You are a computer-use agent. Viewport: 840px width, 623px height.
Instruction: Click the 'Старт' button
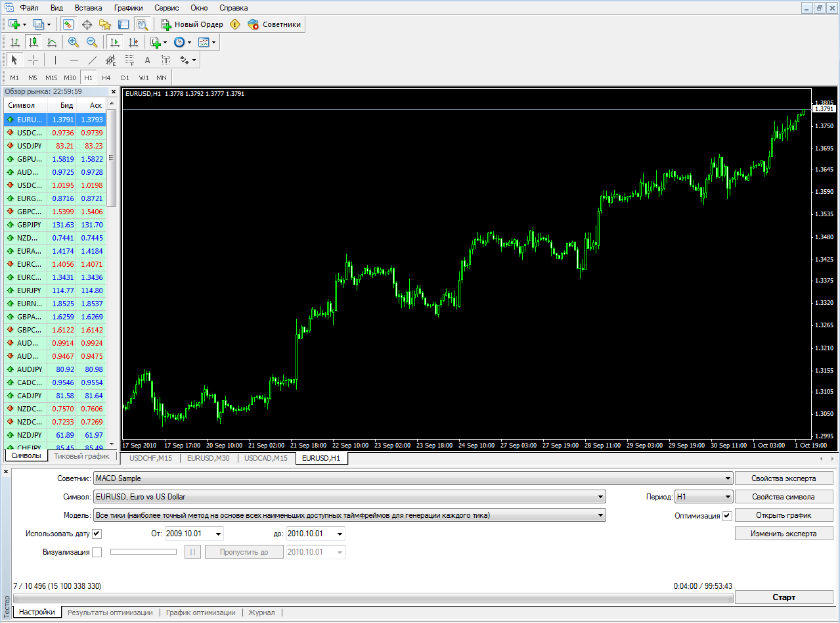click(784, 597)
